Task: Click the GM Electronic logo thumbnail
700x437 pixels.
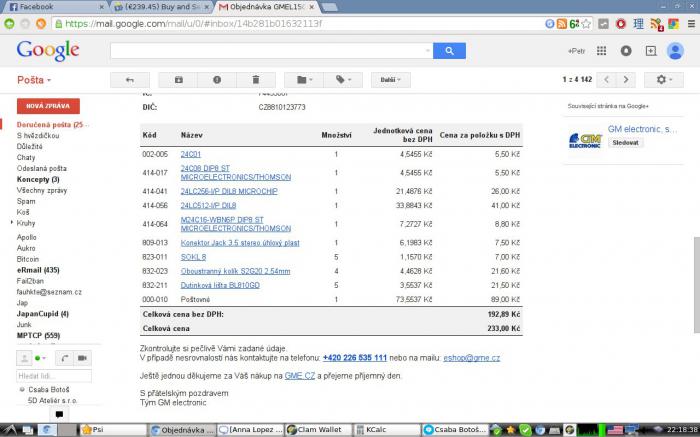Action: (585, 140)
